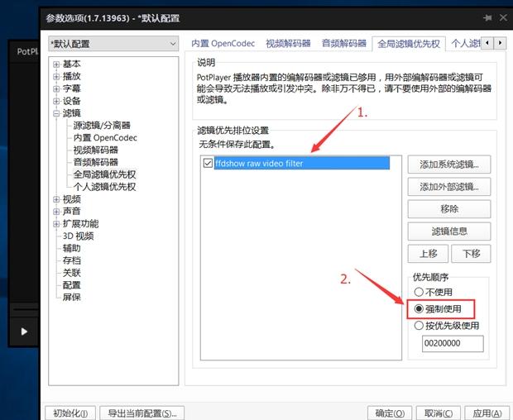This screenshot has width=513, height=420.
Task: Select 视频解码器 in the tree
Action: click(x=95, y=150)
